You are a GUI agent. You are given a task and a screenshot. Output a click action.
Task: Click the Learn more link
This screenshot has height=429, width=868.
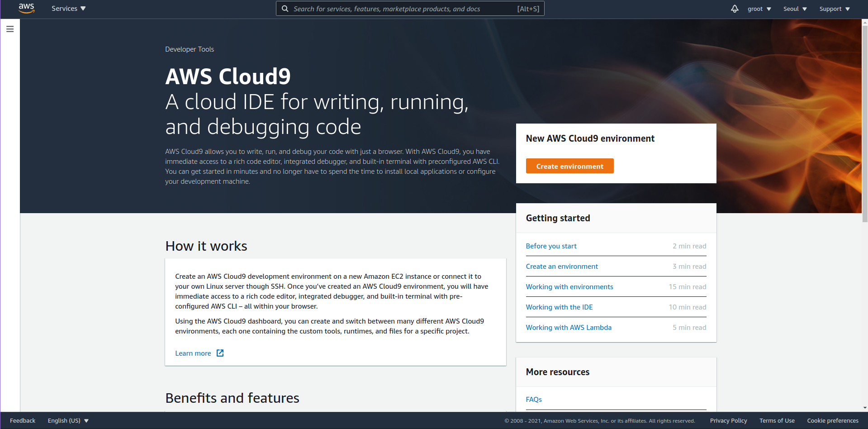[x=193, y=353]
